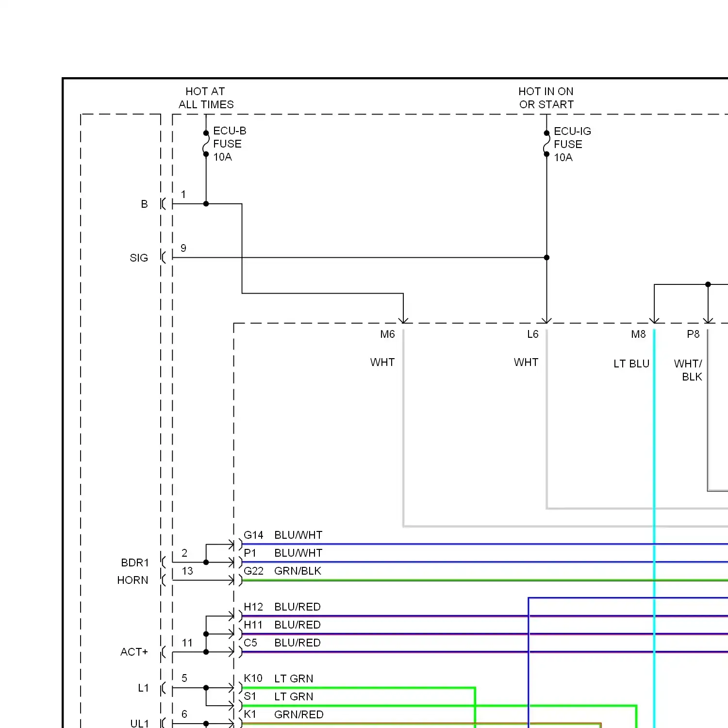Click connector label P8

click(693, 334)
